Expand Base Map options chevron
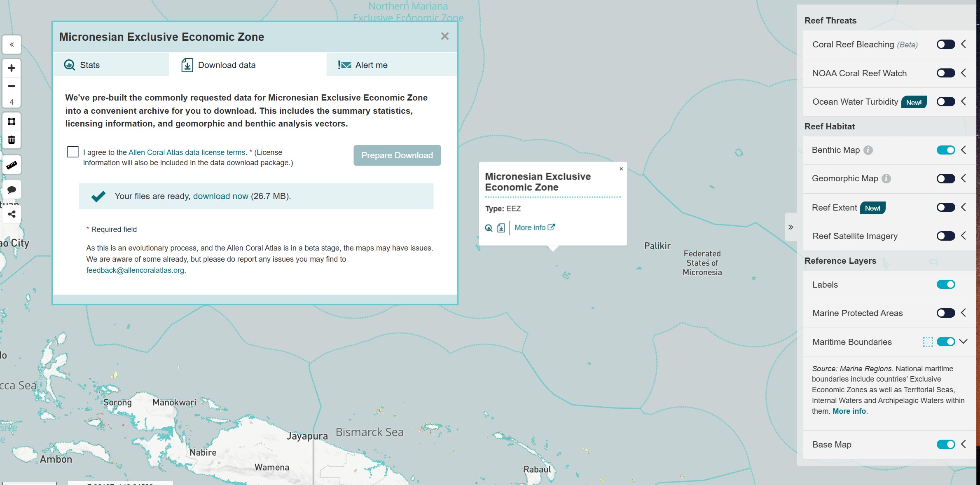This screenshot has height=485, width=980. (x=964, y=444)
